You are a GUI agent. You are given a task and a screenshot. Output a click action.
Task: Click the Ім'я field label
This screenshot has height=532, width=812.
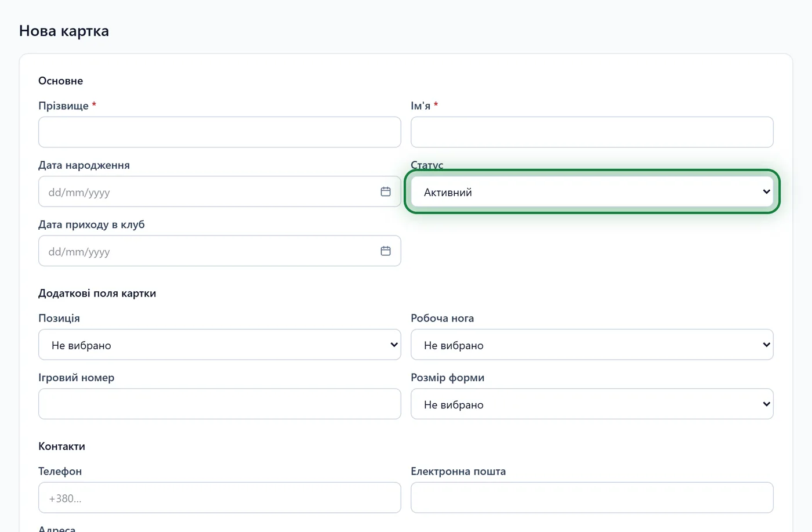point(420,106)
